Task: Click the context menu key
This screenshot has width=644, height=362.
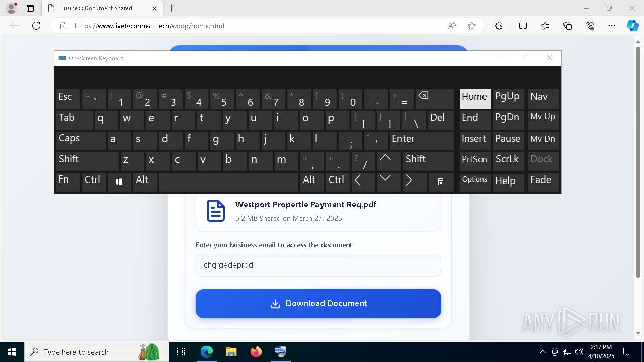Action: (441, 182)
